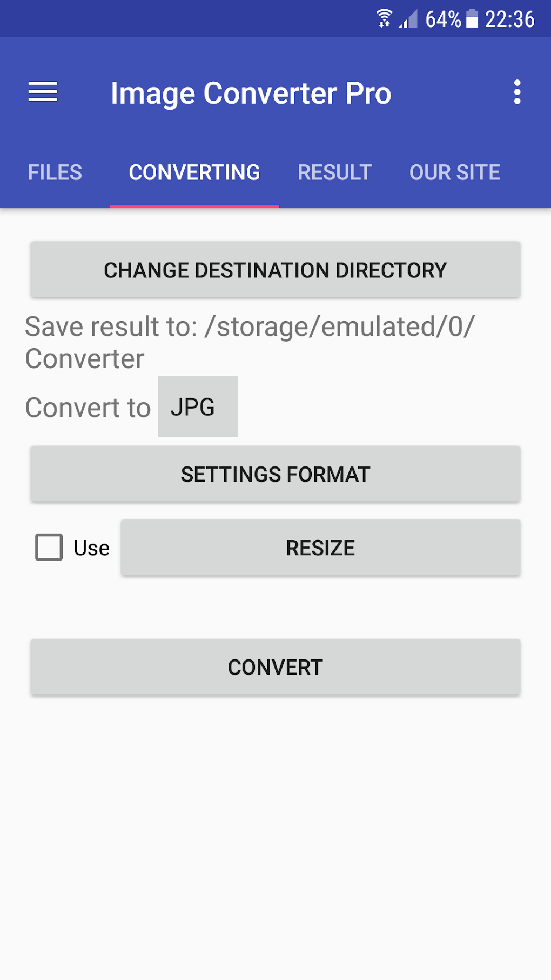Open the JPG format dropdown
The width and height of the screenshot is (551, 980).
click(198, 406)
